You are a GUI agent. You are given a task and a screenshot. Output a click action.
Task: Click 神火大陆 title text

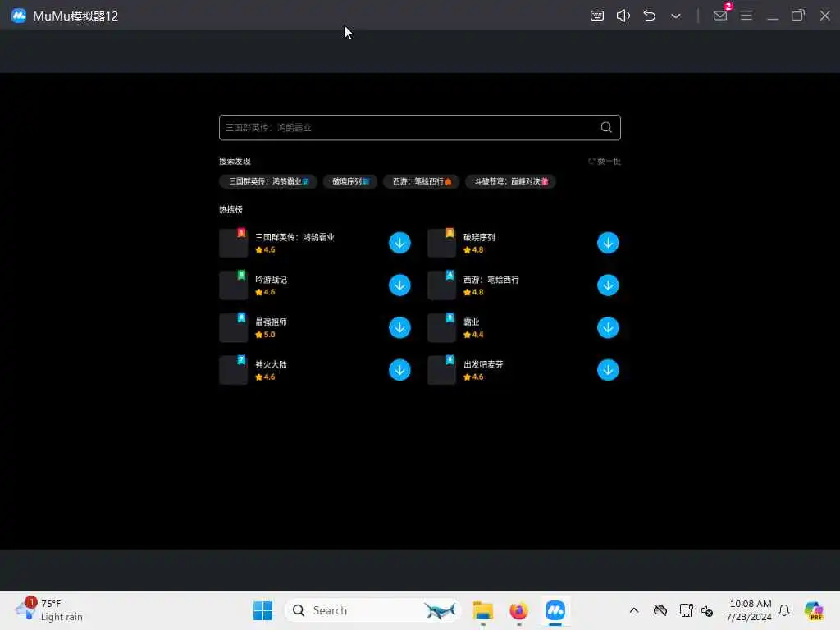(x=271, y=364)
